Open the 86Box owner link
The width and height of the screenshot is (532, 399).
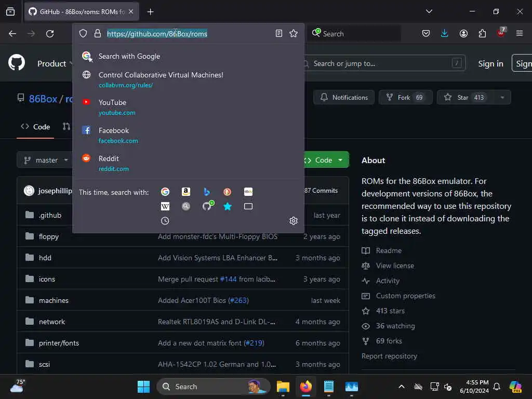tap(43, 99)
